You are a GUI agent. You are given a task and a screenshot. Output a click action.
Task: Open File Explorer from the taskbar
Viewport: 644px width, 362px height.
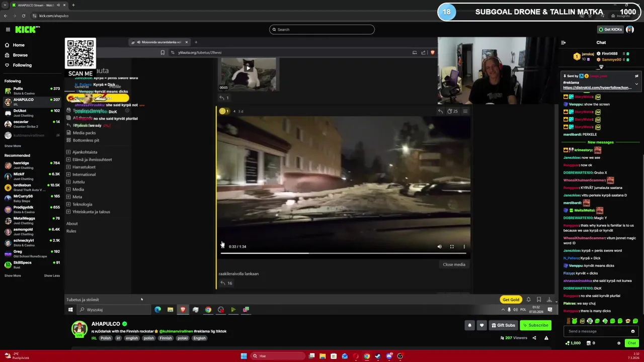coord(323,356)
